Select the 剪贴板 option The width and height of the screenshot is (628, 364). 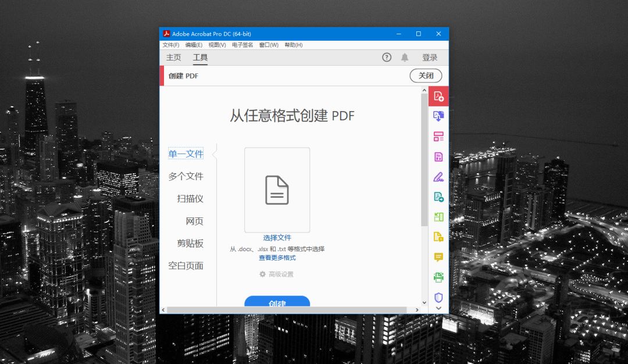coord(190,244)
